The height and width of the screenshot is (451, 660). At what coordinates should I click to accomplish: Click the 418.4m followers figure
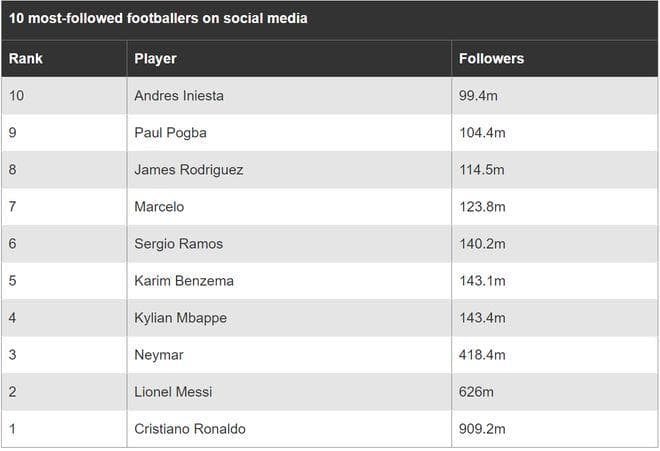[482, 355]
